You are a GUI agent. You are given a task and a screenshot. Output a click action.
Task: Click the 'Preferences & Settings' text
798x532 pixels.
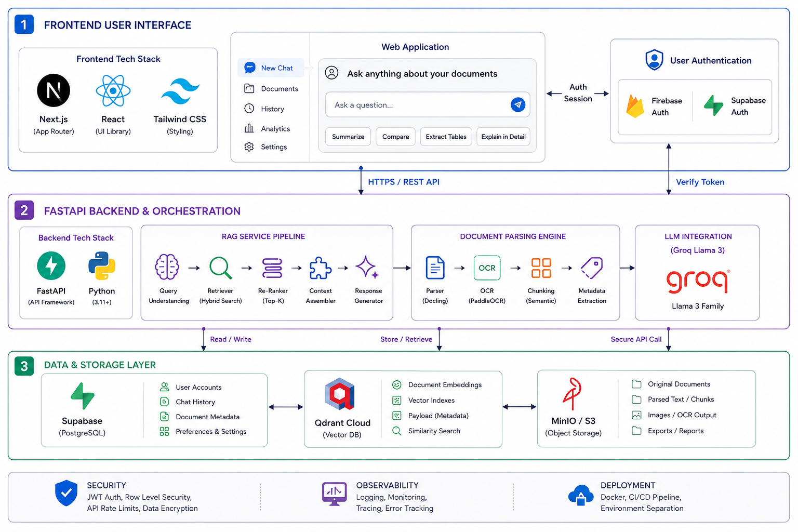pyautogui.click(x=211, y=431)
